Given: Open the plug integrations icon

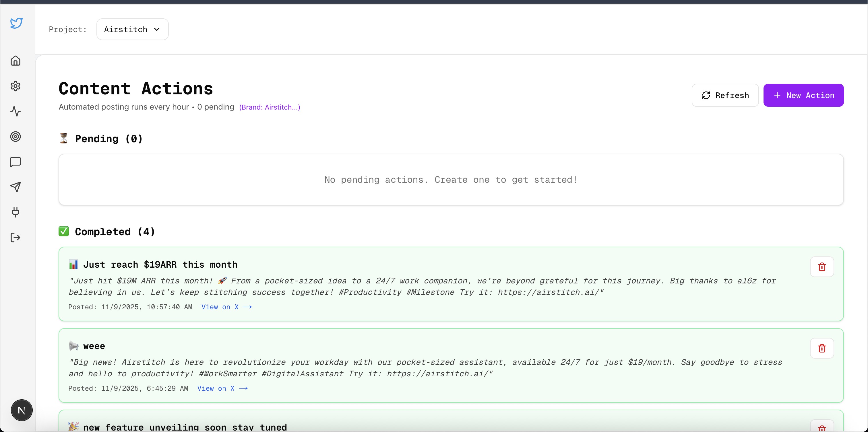Looking at the screenshot, I should pos(15,212).
